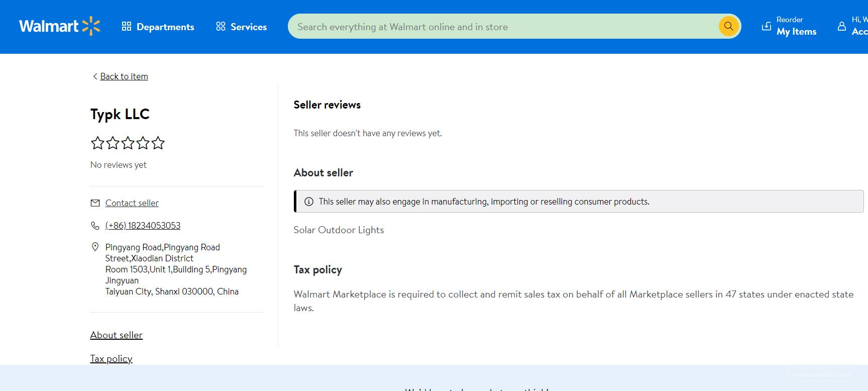Click the 'This seller doesn't have any reviews yet' text
Image resolution: width=868 pixels, height=391 pixels.
[x=368, y=133]
